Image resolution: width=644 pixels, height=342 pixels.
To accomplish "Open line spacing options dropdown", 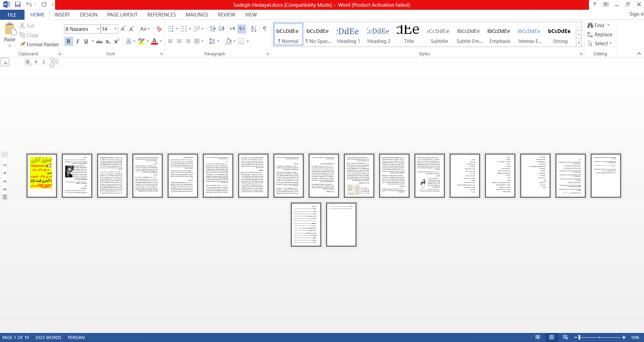I will click(214, 41).
